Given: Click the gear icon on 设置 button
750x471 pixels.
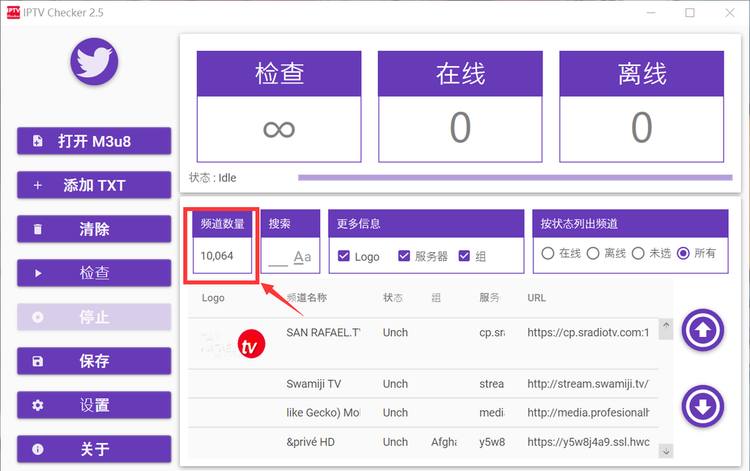Looking at the screenshot, I should click(38, 405).
